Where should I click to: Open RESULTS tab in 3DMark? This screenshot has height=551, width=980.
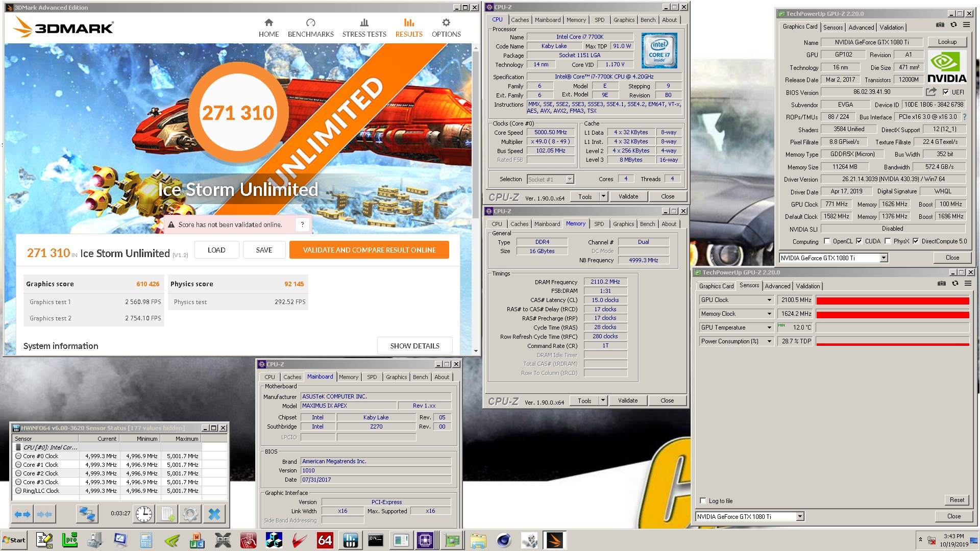[x=409, y=28]
